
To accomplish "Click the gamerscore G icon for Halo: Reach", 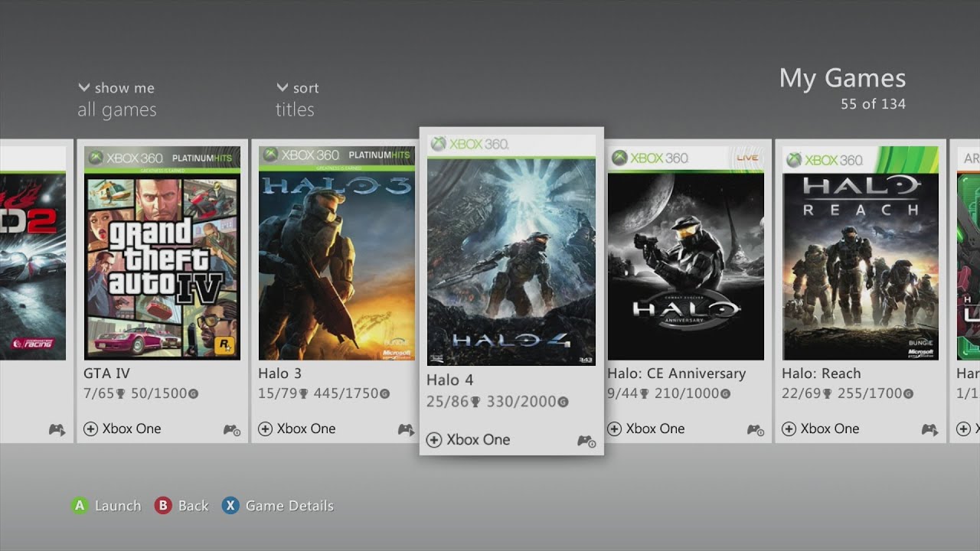I will [908, 394].
